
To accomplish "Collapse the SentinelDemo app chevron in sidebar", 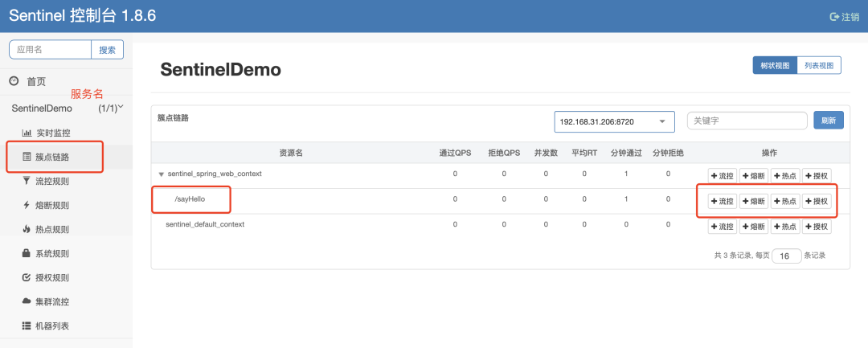I will pyautogui.click(x=121, y=107).
